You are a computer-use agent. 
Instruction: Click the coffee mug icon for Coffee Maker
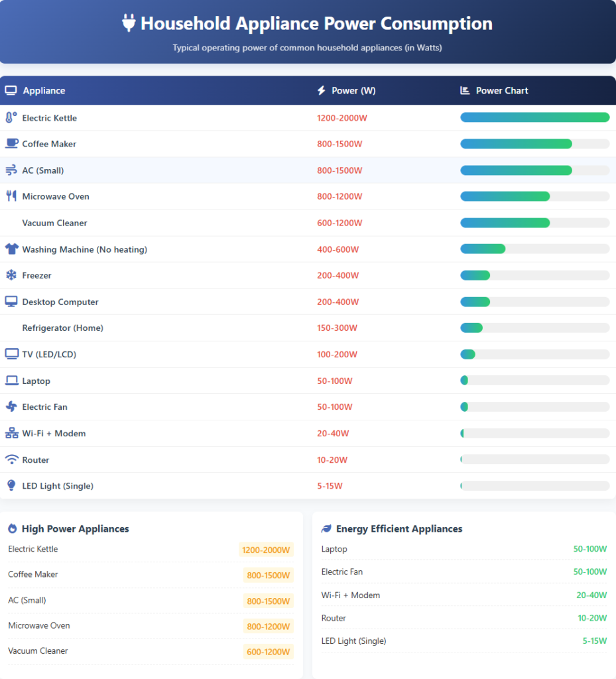click(x=11, y=144)
